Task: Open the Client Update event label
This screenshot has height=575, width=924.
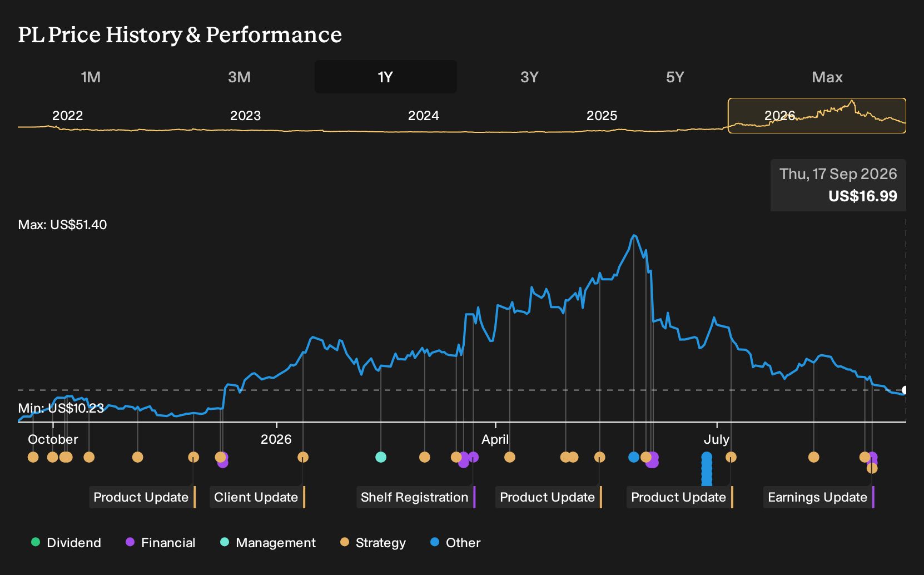Action: click(257, 497)
